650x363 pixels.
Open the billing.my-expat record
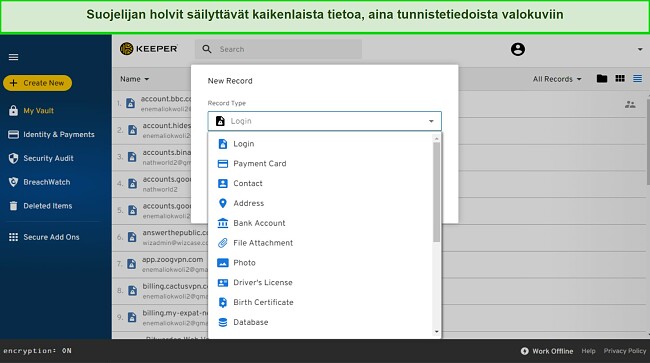pos(161,317)
